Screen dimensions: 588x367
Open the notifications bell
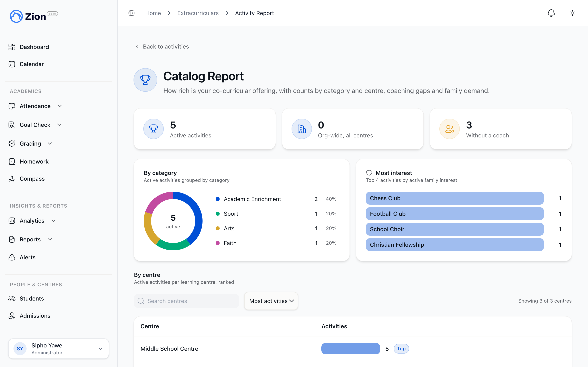(551, 13)
